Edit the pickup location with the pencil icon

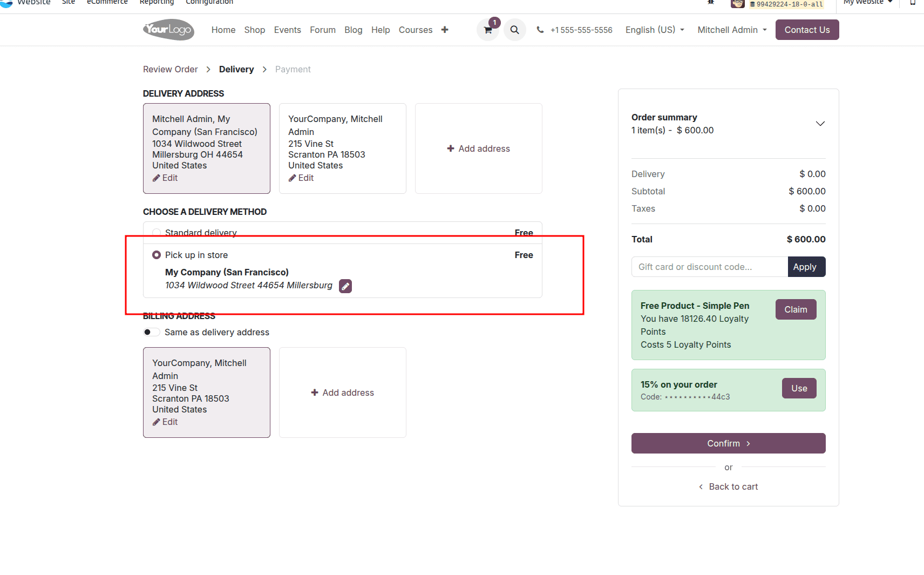click(345, 286)
